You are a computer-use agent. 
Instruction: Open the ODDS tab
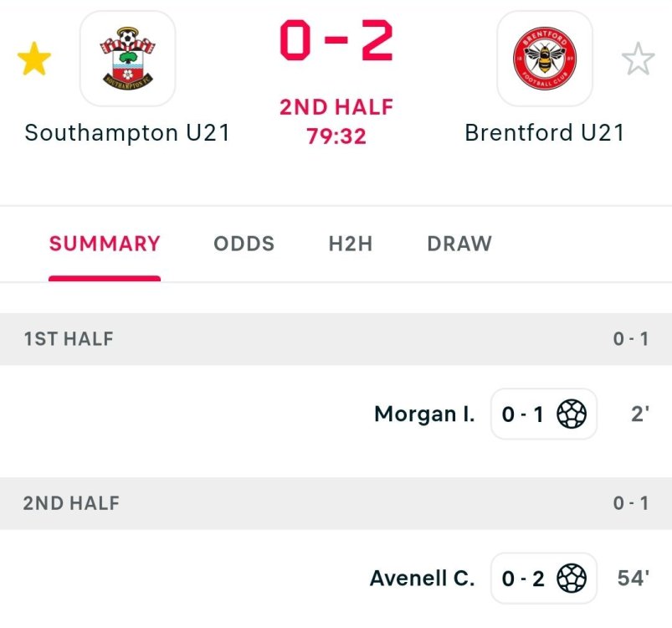click(244, 244)
